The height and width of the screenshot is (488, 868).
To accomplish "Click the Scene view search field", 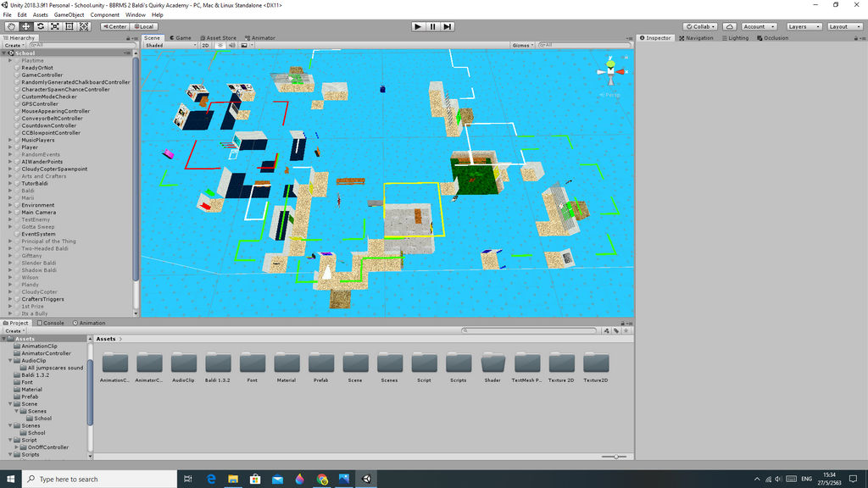I will 584,46.
